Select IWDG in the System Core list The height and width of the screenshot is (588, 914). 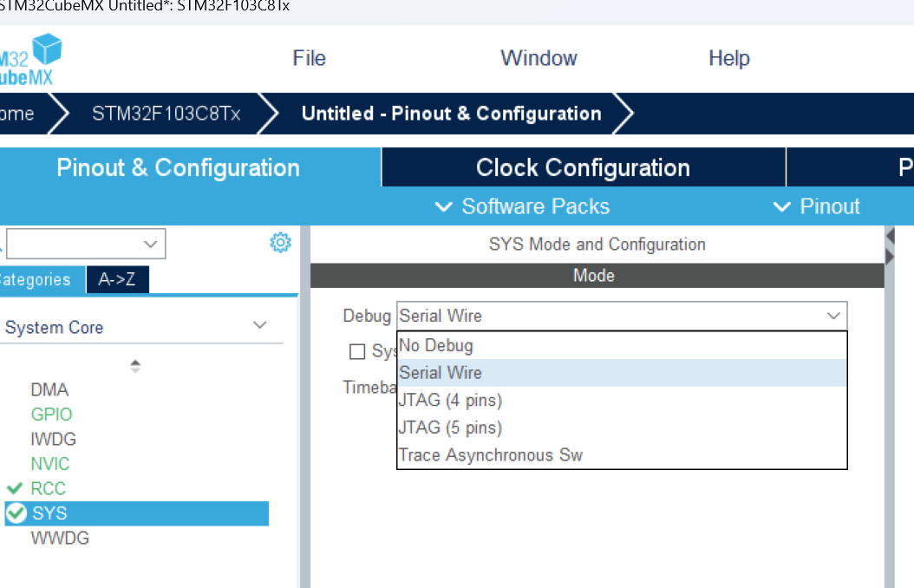[53, 439]
